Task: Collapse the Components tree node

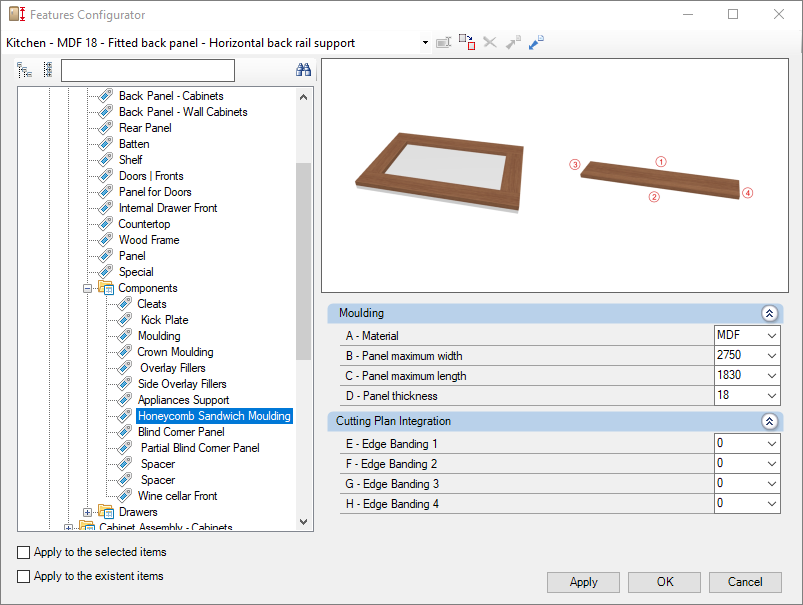Action: [88, 288]
